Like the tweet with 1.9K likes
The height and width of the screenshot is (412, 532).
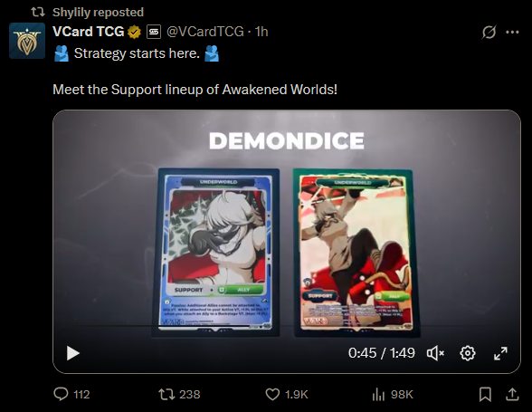[286, 394]
